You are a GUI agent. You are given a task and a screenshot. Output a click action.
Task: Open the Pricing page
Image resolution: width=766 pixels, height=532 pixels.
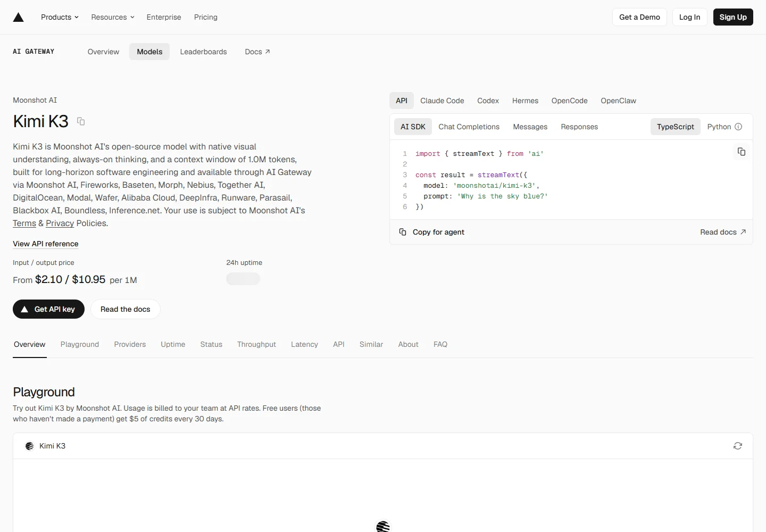(206, 17)
